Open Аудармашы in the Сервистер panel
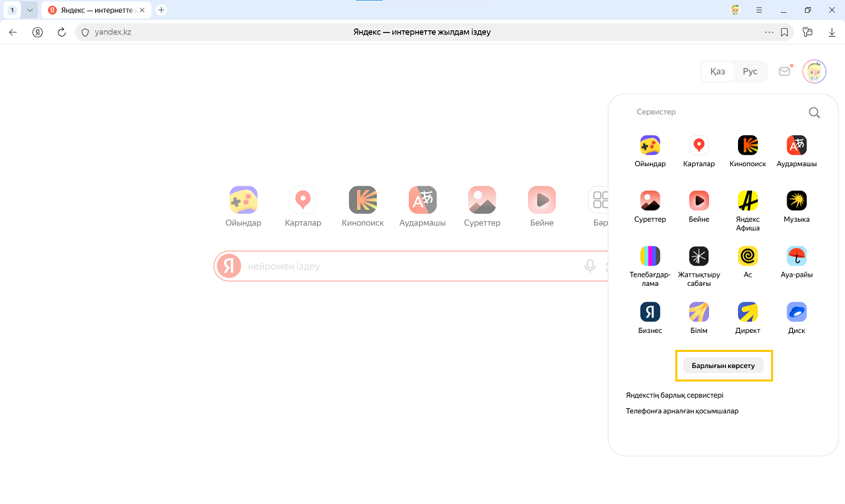The height and width of the screenshot is (504, 845). [796, 151]
